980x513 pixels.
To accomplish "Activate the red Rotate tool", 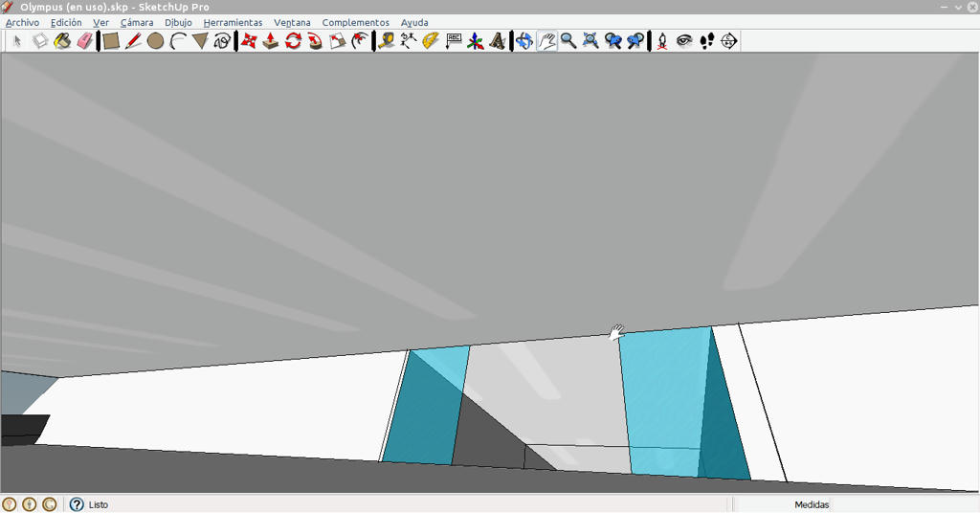I will 293,41.
